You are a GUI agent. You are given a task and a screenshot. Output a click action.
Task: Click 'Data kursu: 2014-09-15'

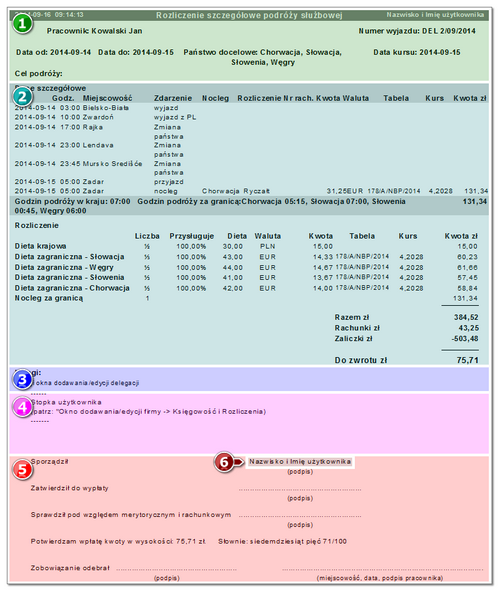(x=417, y=52)
